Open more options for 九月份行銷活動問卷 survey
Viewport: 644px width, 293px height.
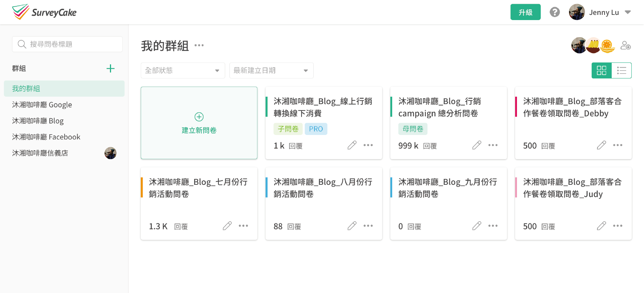[x=493, y=226]
